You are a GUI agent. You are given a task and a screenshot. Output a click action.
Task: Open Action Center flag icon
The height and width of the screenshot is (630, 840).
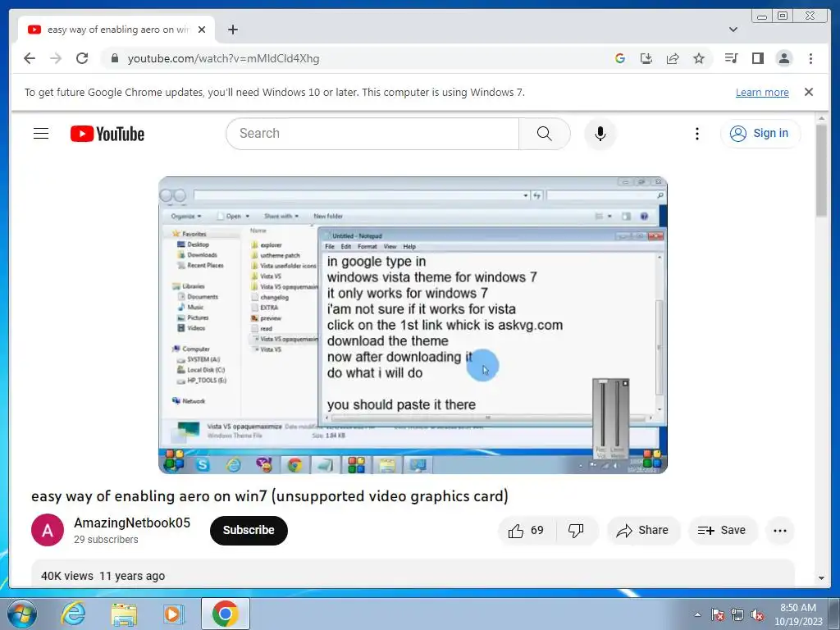[x=718, y=614]
